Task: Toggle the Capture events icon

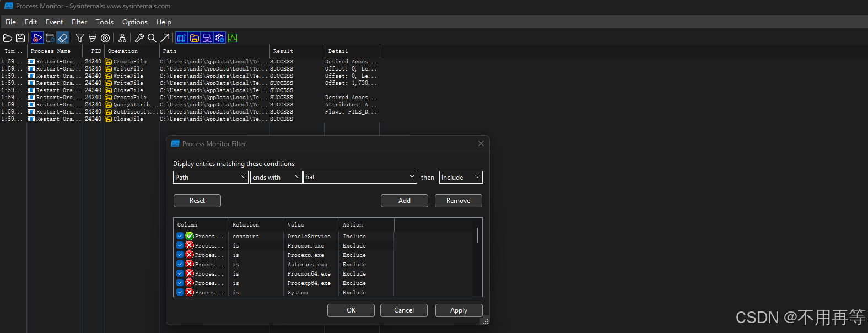Action: coord(37,38)
